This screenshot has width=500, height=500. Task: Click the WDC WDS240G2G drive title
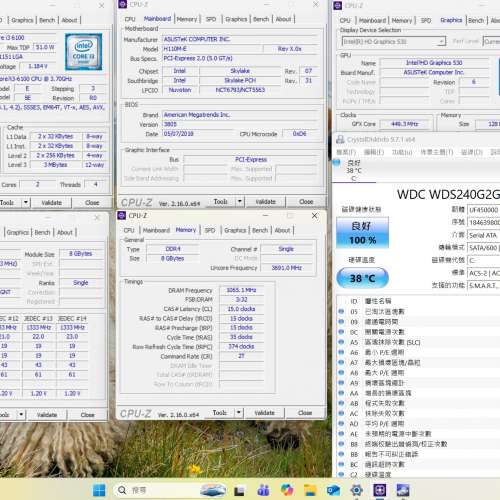[448, 195]
